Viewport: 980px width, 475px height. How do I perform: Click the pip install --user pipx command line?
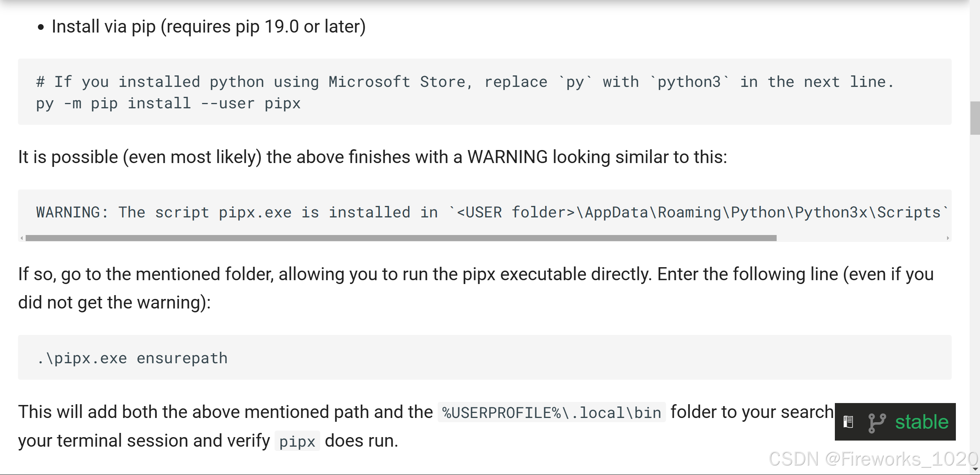[x=168, y=104]
